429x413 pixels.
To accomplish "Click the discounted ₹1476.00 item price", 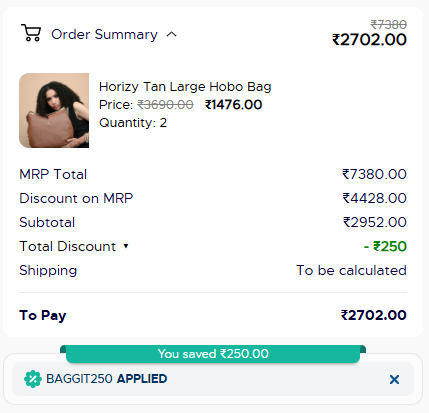I will [233, 105].
